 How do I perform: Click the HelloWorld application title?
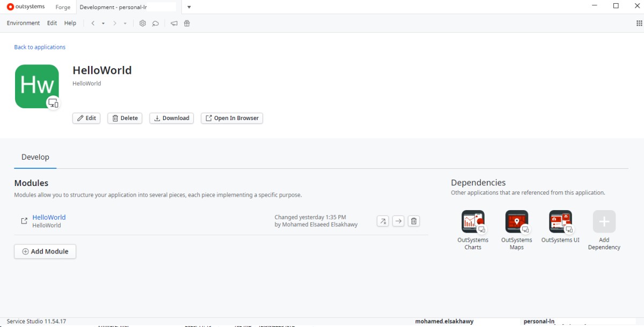[102, 70]
